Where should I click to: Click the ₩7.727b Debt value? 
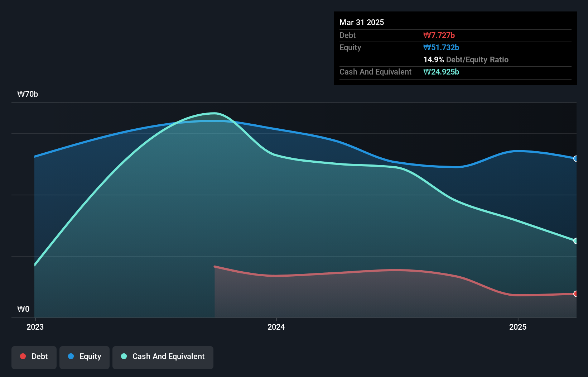[439, 35]
